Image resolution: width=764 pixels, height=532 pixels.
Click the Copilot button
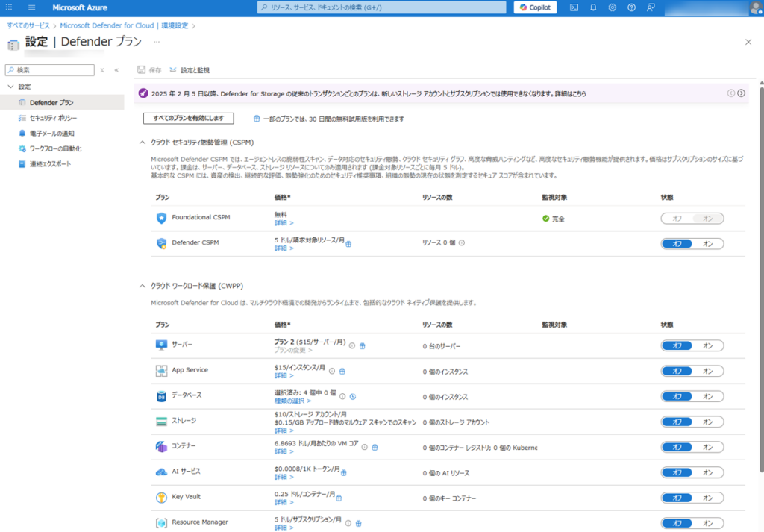(x=535, y=7)
